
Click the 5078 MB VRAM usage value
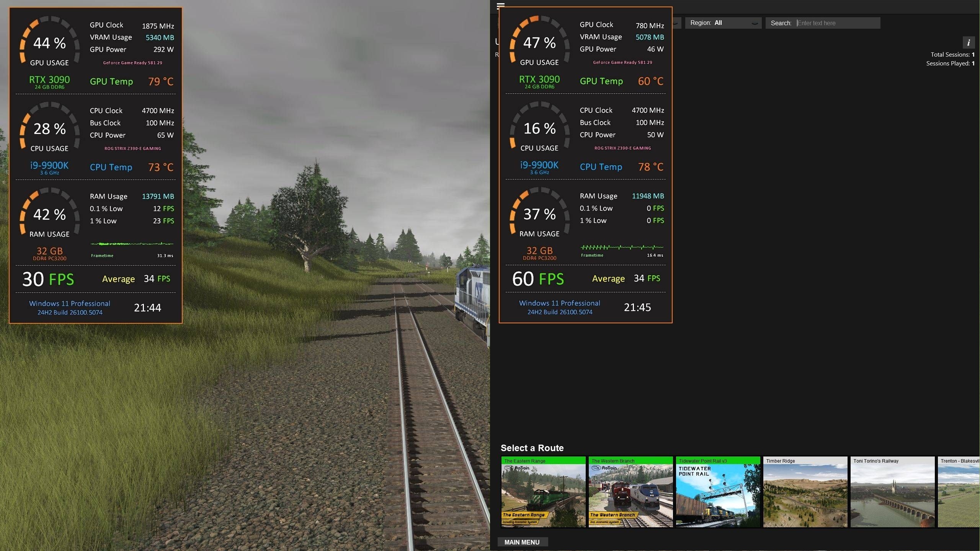coord(650,37)
